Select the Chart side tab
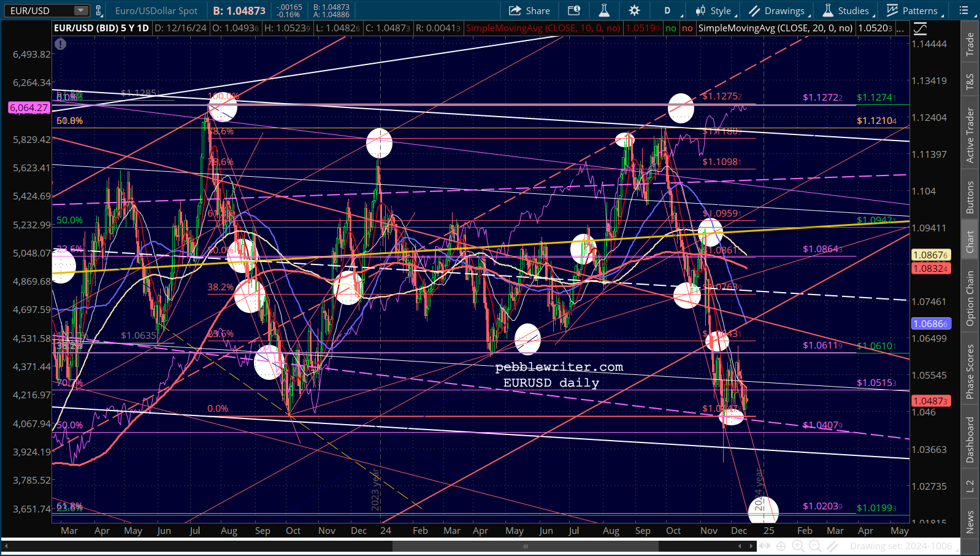The image size is (980, 556). [970, 241]
